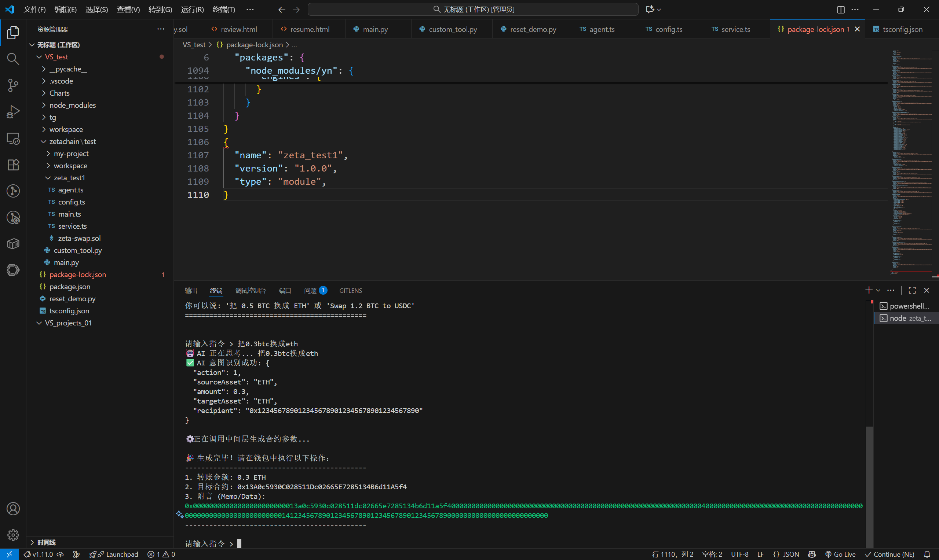Switch to the 调试控制台 panel tab
Image resolution: width=939 pixels, height=560 pixels.
tap(250, 291)
